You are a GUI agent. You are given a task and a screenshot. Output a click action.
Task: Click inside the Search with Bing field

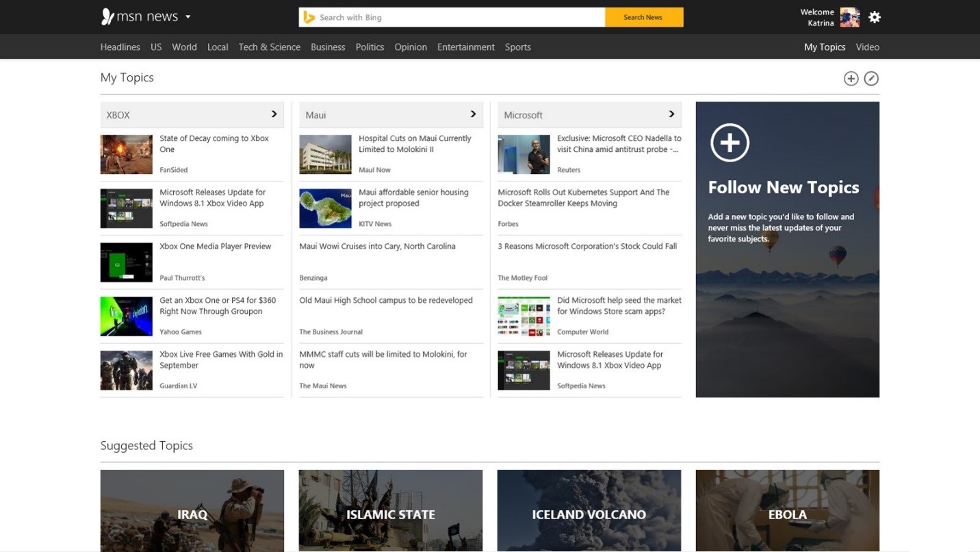[x=452, y=16]
